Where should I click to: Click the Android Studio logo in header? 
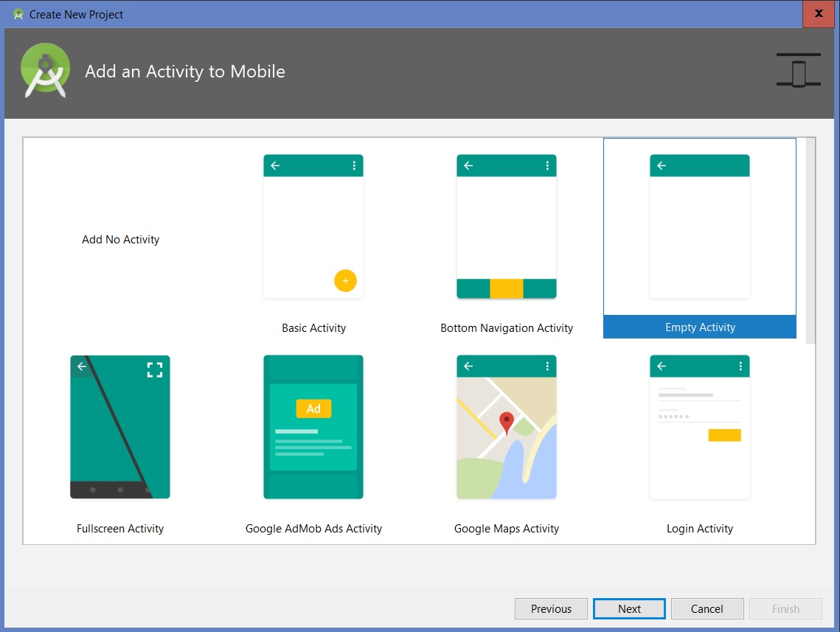[x=45, y=71]
